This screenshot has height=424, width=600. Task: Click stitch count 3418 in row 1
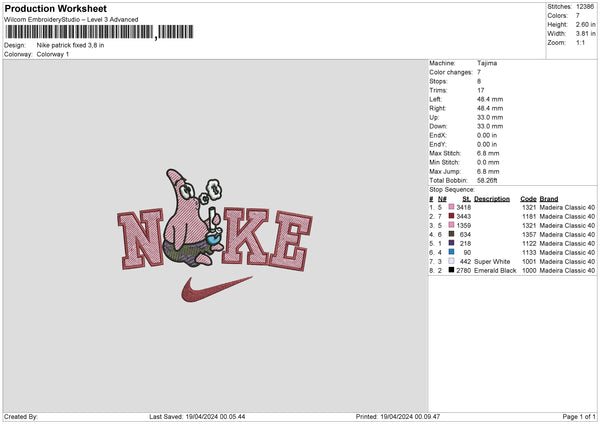coord(464,207)
